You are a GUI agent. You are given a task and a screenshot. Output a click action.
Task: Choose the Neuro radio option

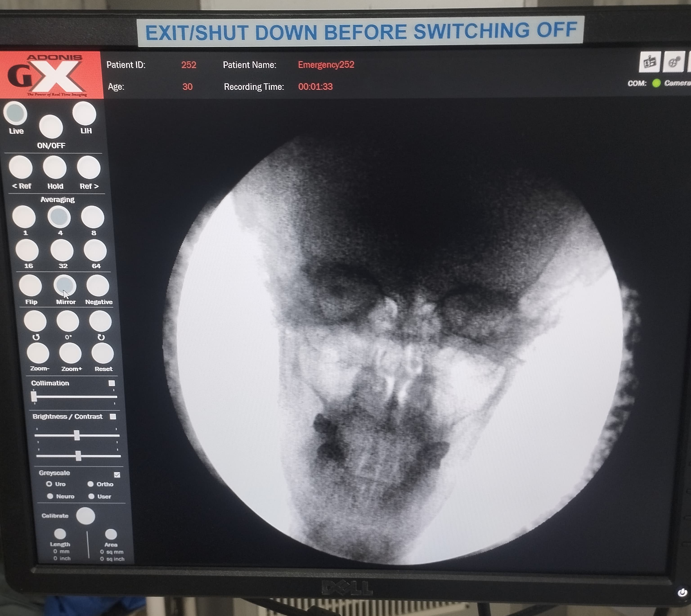[x=50, y=496]
